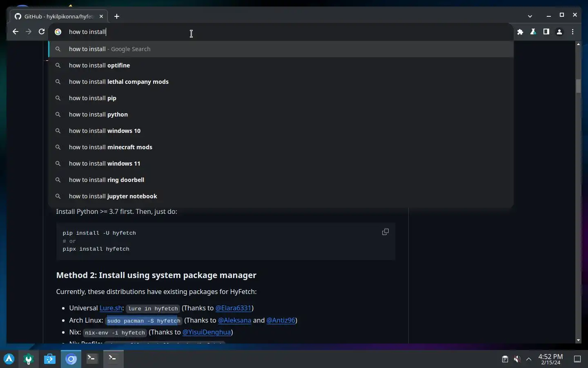Open Discover software store in taskbar
The image size is (588, 368).
[x=50, y=359]
